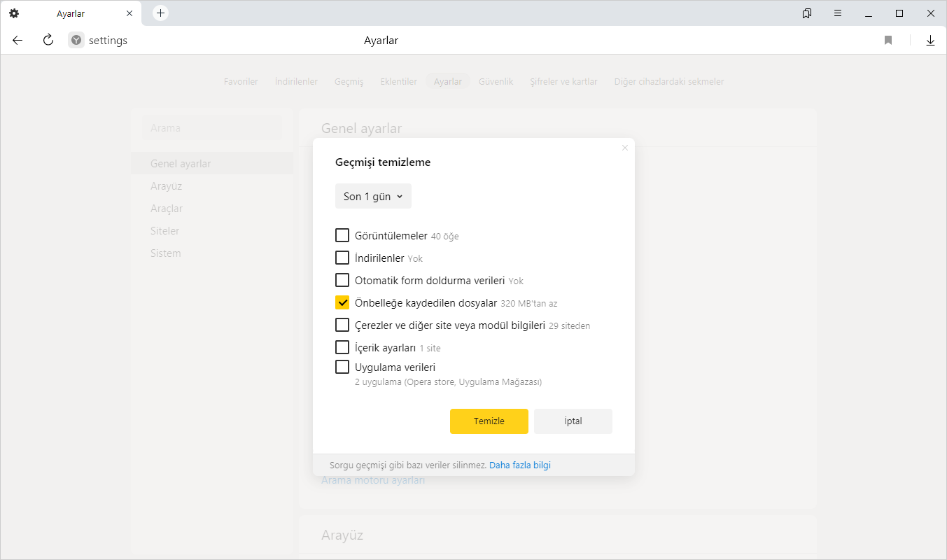Click the tab groups icon in the title bar

[x=807, y=13]
